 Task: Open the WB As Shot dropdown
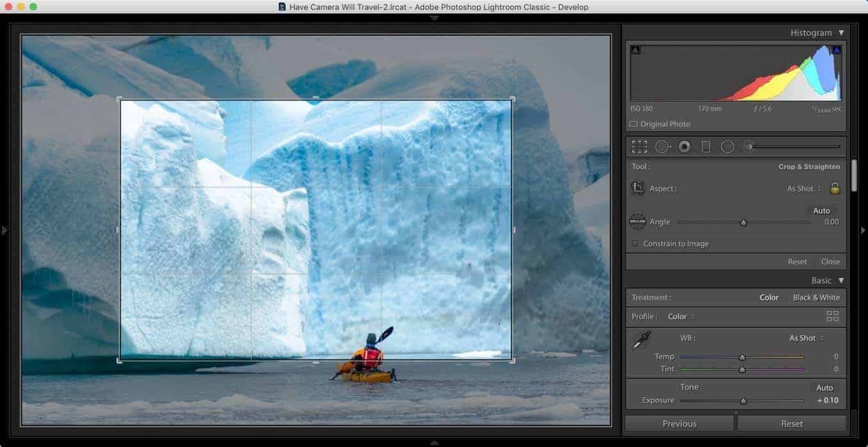806,338
